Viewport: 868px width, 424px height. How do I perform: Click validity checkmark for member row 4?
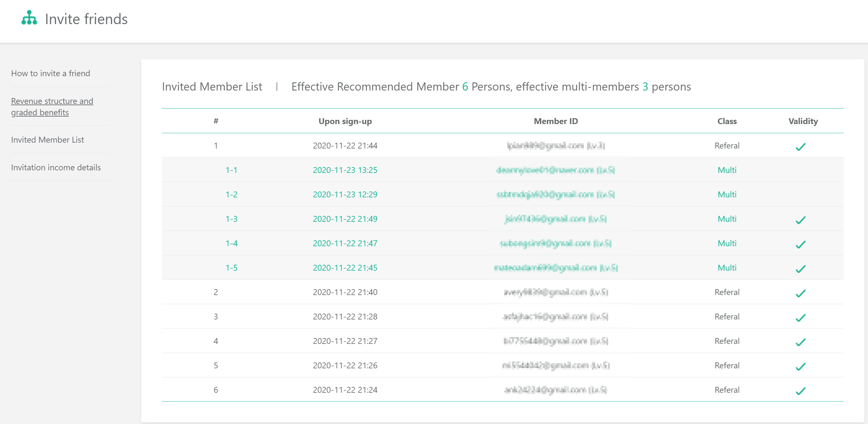[800, 342]
